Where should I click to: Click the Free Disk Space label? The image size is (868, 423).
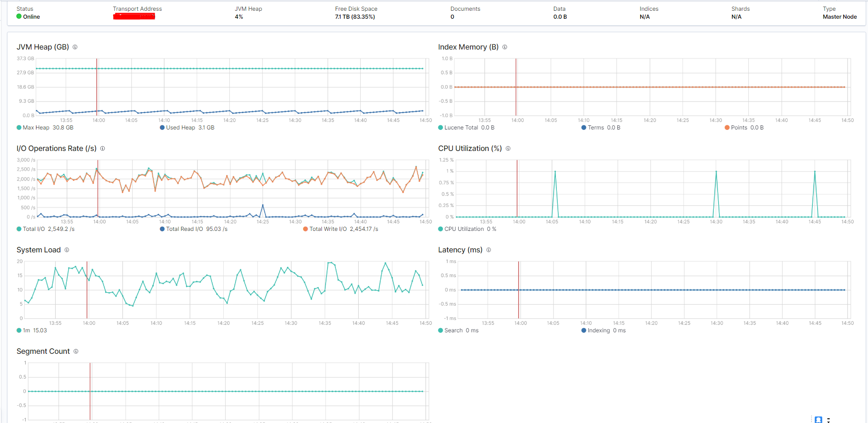[x=356, y=9]
